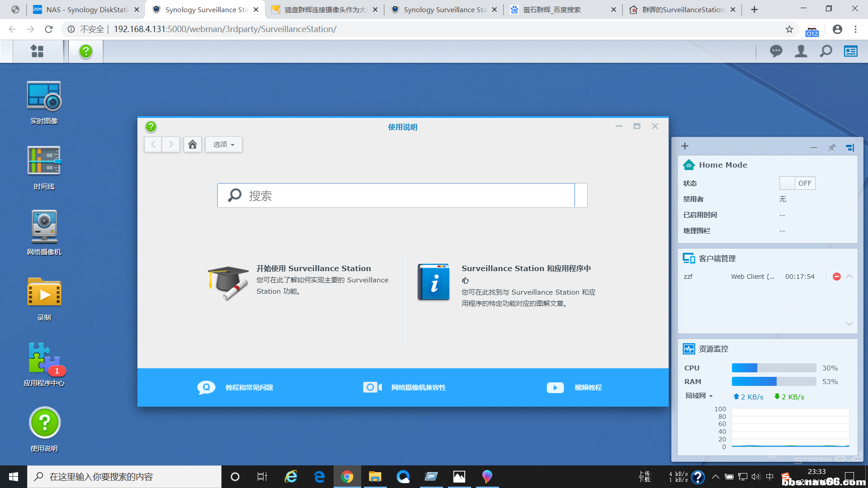The width and height of the screenshot is (868, 488).
Task: Open the notifications speech bubble icon
Action: pyautogui.click(x=776, y=51)
